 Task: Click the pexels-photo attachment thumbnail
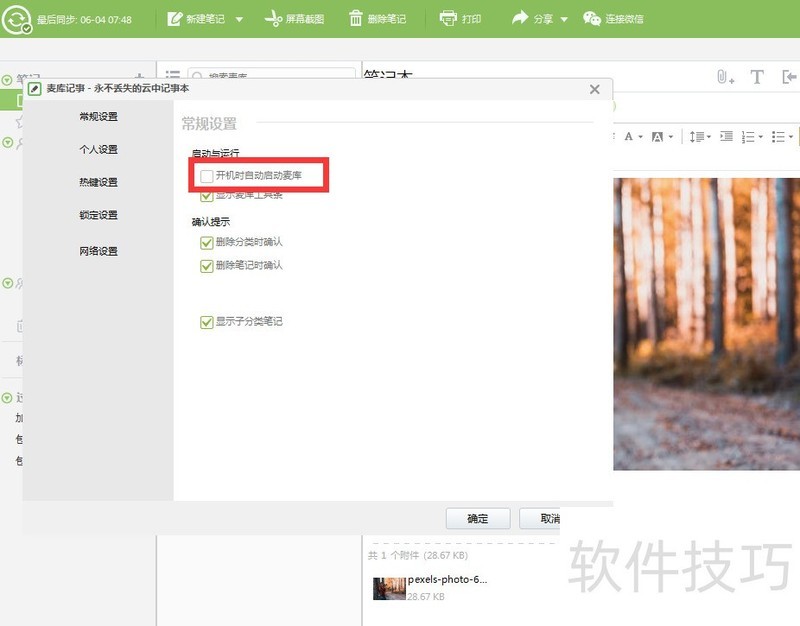pos(389,589)
